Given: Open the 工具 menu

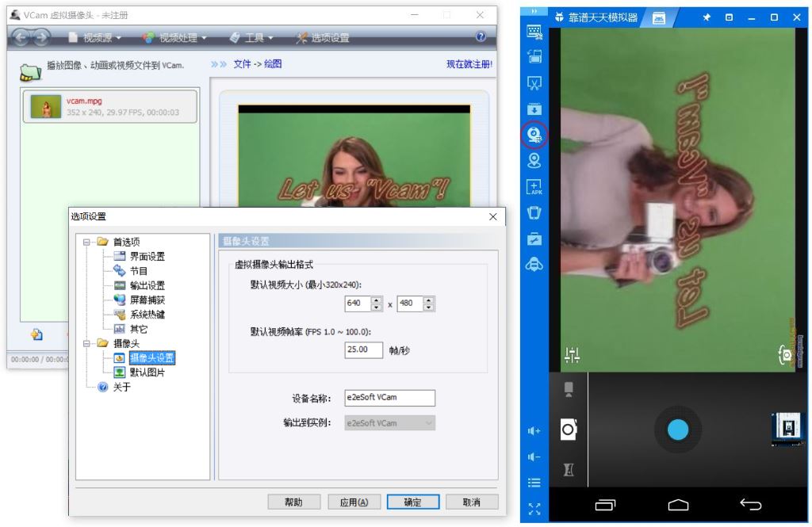Looking at the screenshot, I should (251, 38).
